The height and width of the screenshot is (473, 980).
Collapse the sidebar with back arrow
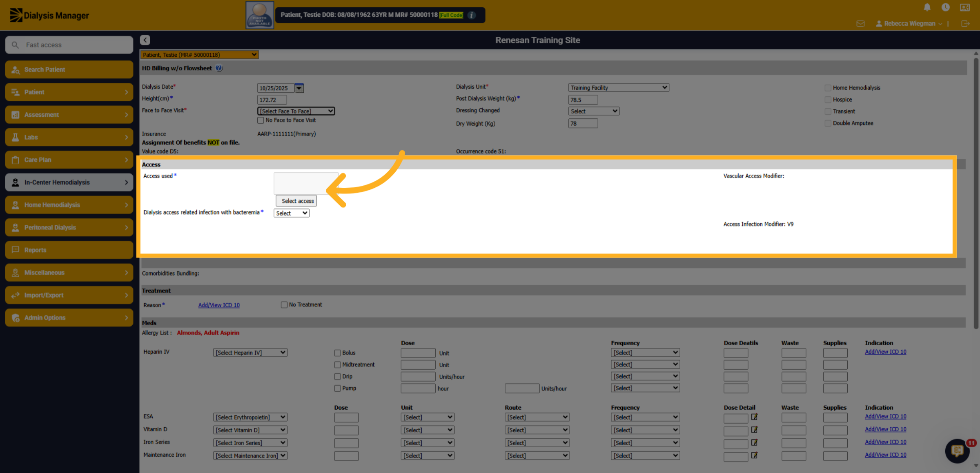[145, 40]
